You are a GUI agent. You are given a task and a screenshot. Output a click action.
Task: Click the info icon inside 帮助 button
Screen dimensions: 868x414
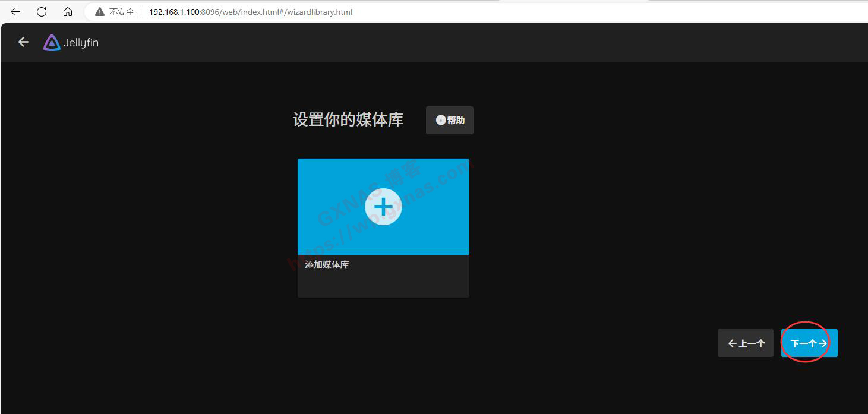pyautogui.click(x=440, y=120)
